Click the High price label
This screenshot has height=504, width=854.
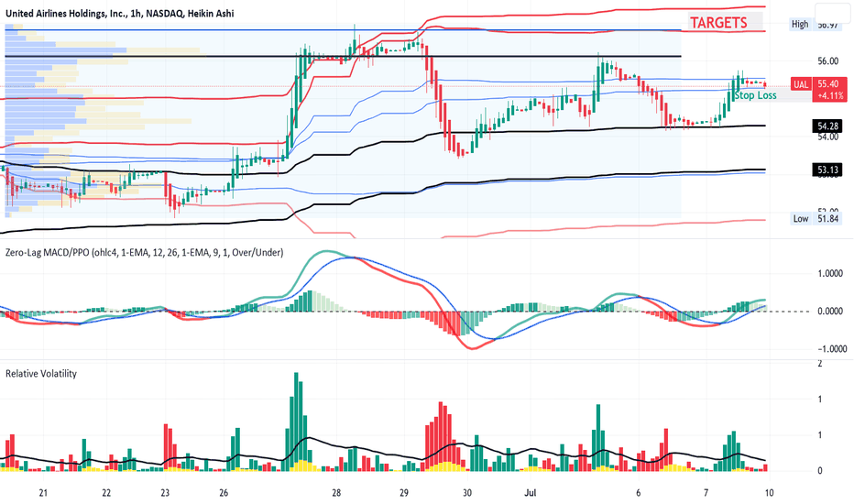(800, 24)
